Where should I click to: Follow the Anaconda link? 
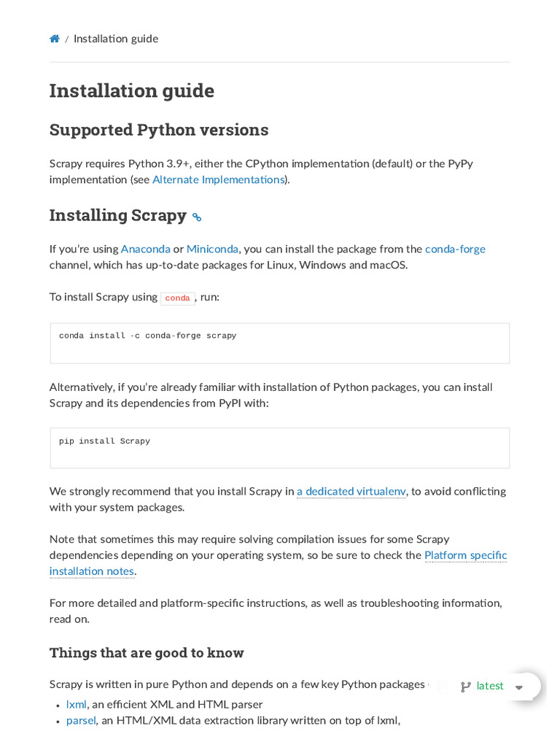pos(146,249)
